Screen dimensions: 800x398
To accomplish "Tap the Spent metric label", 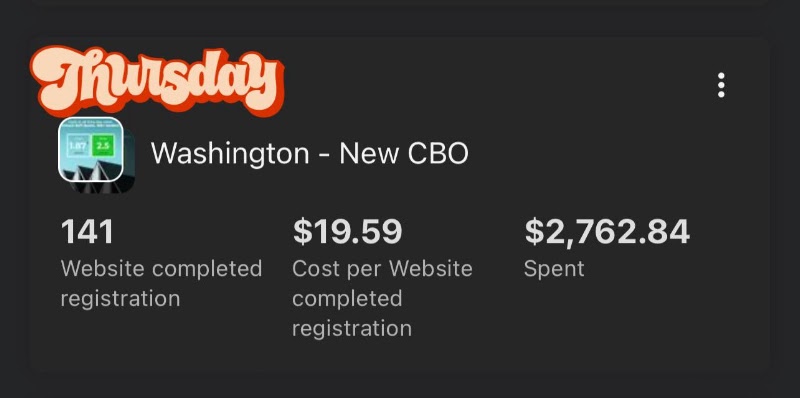I will pos(554,269).
